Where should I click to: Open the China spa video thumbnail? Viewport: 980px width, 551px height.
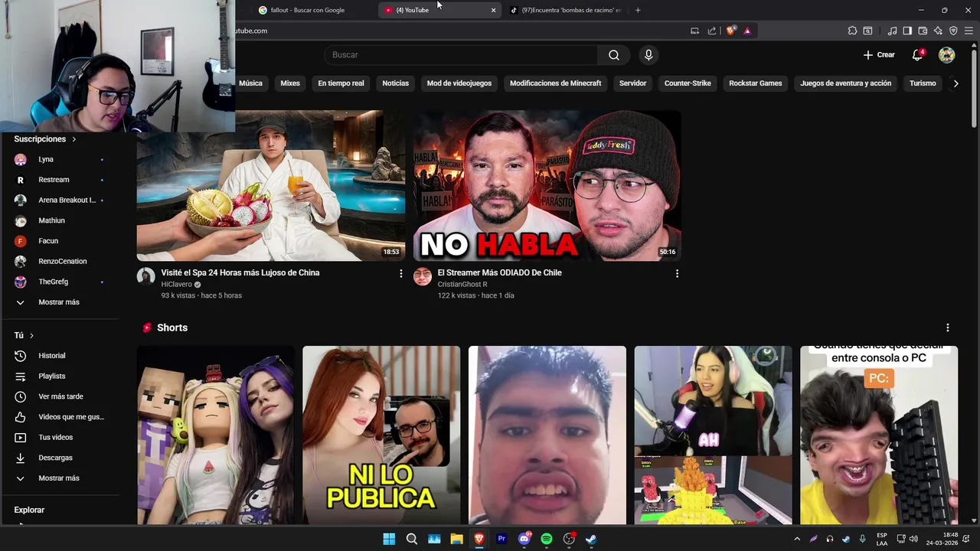point(271,186)
